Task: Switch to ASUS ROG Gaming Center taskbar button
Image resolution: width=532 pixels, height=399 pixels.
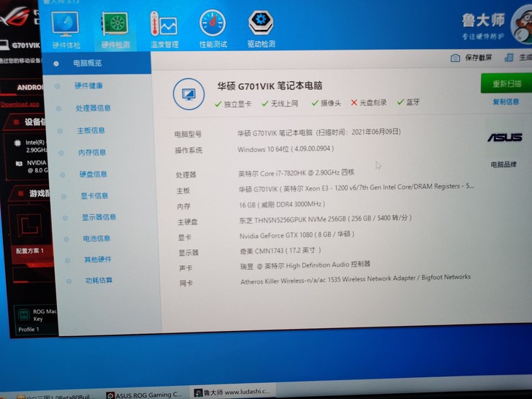Action: click(x=144, y=395)
